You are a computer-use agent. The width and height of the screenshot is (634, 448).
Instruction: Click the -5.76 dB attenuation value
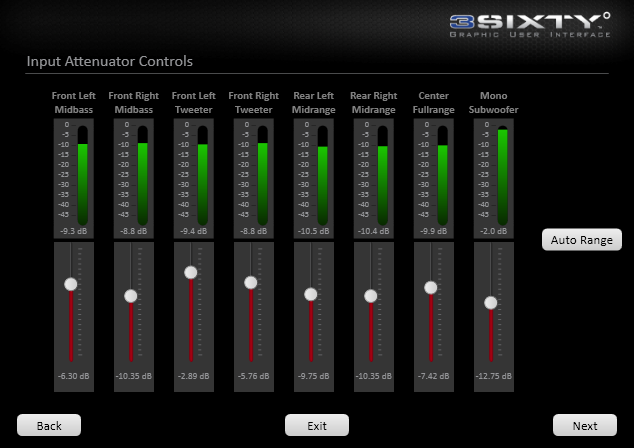pyautogui.click(x=254, y=376)
